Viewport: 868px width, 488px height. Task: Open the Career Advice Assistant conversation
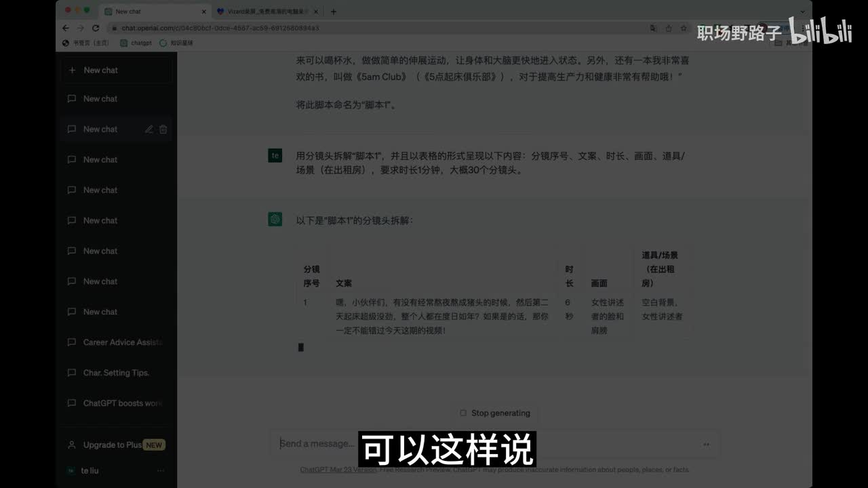pyautogui.click(x=122, y=342)
